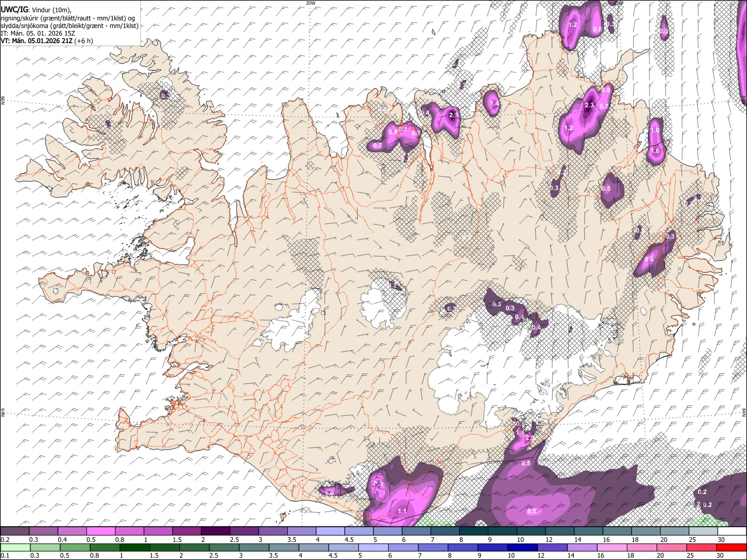
Task: Select the palest green 0.1 swatch in lower legend
Action: pyautogui.click(x=15, y=548)
